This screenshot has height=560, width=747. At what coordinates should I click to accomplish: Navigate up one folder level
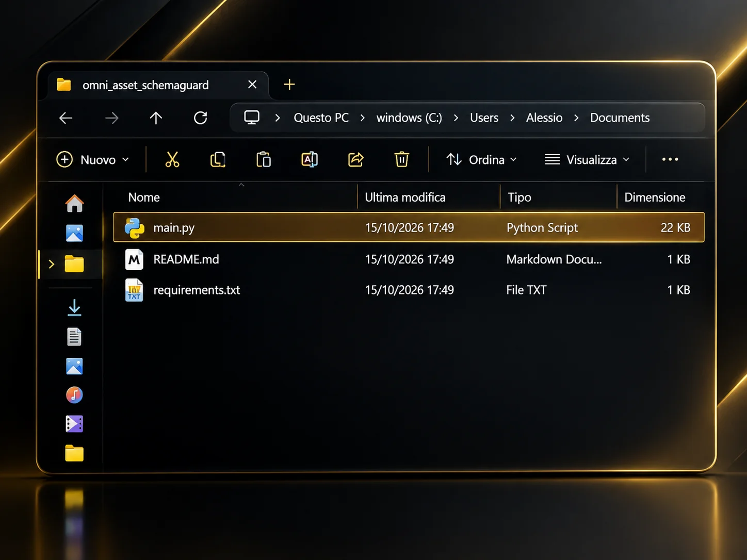pyautogui.click(x=156, y=118)
